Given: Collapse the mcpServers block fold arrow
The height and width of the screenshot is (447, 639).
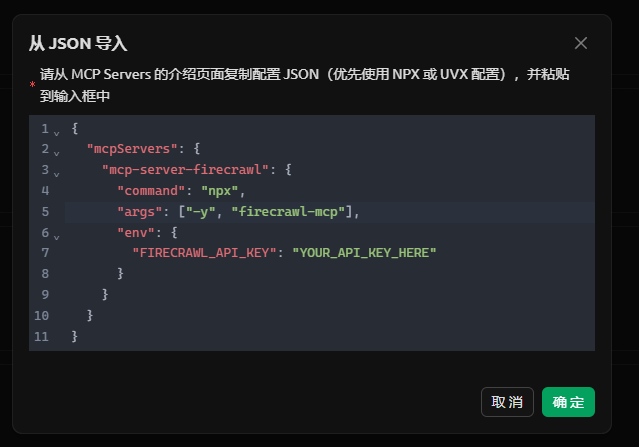Looking at the screenshot, I should click(x=57, y=153).
